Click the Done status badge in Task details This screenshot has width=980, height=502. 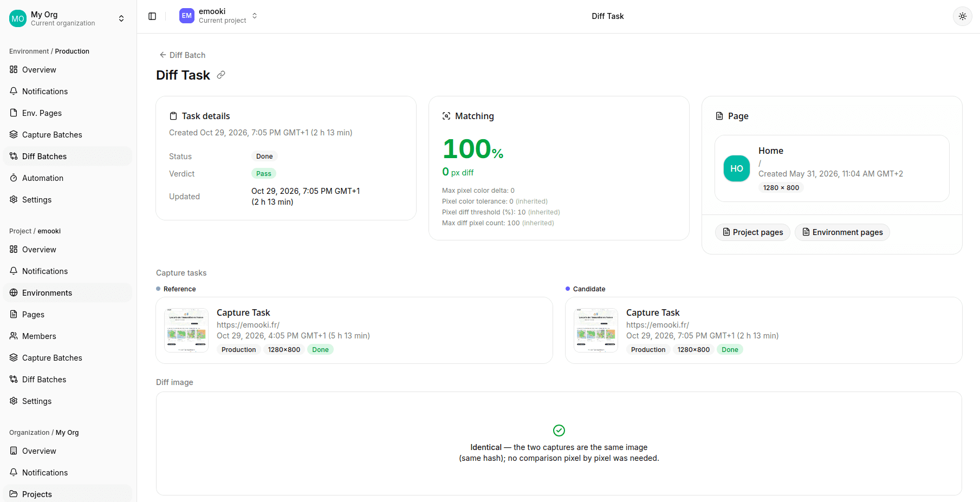[x=264, y=157]
